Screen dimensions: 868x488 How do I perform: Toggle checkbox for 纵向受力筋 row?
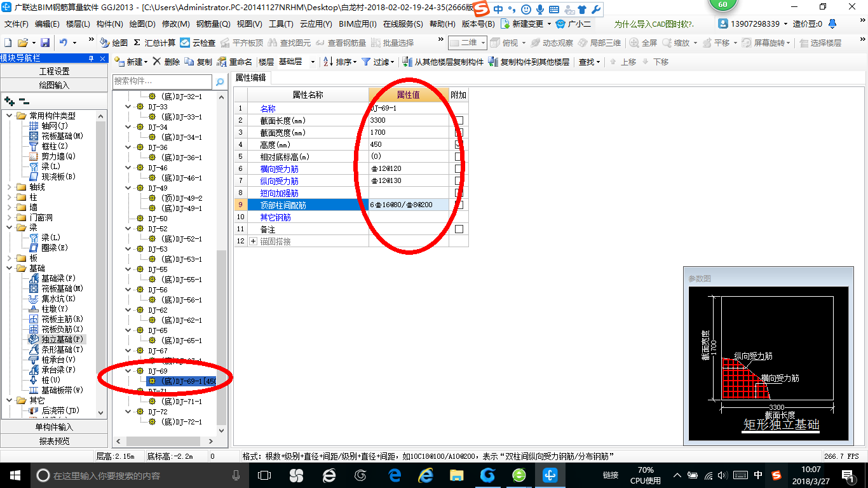[x=459, y=180]
